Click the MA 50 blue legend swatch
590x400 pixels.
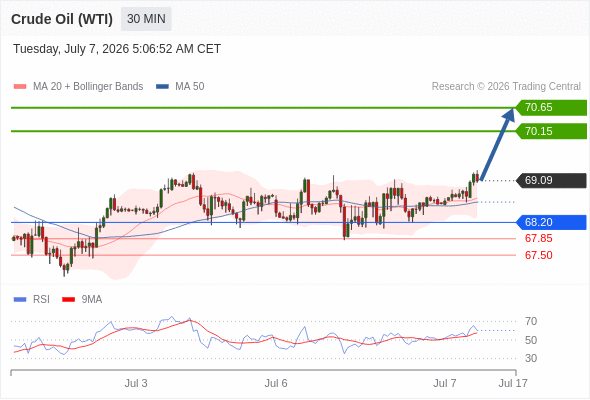coord(162,87)
